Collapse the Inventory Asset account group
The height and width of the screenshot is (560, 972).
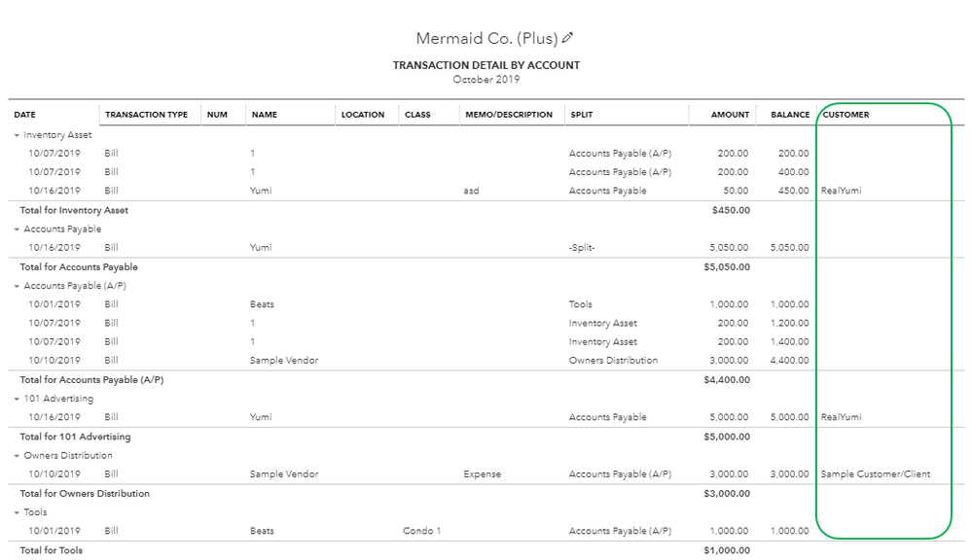(17, 135)
